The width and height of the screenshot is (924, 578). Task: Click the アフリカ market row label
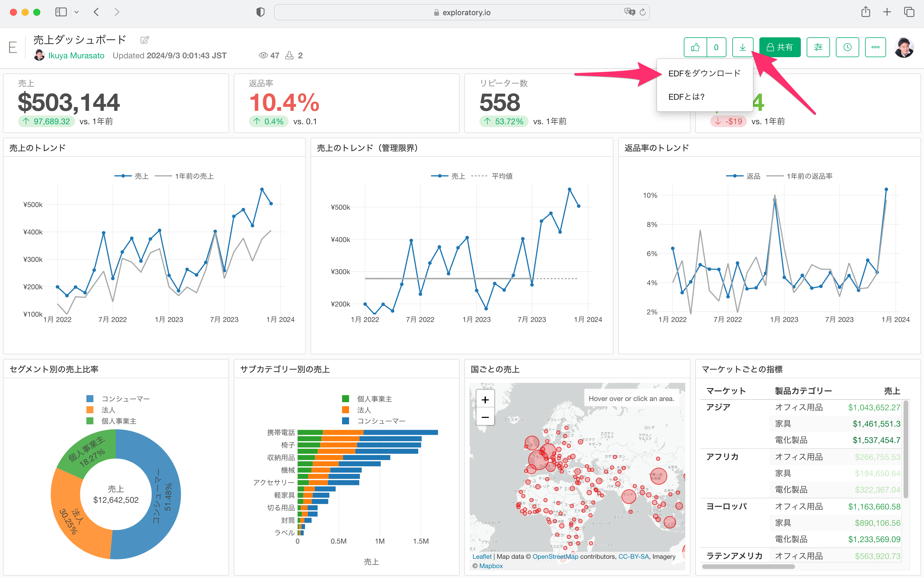coord(722,457)
